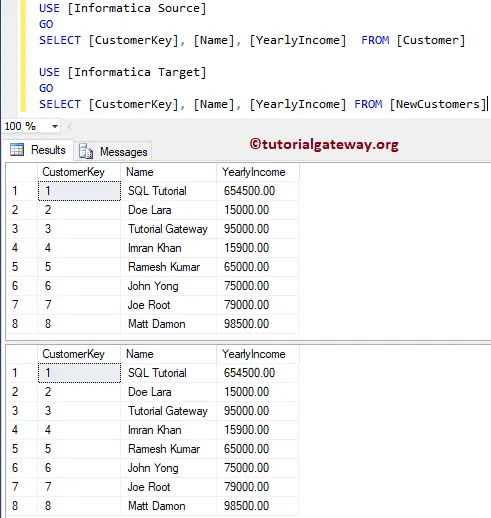Click the first GO keyword in editor

click(x=46, y=24)
